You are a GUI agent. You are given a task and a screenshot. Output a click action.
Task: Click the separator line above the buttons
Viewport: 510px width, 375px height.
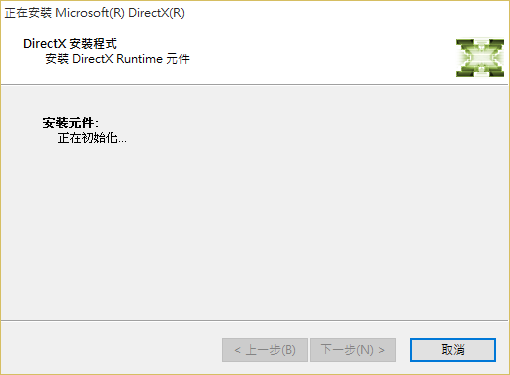[x=255, y=320]
